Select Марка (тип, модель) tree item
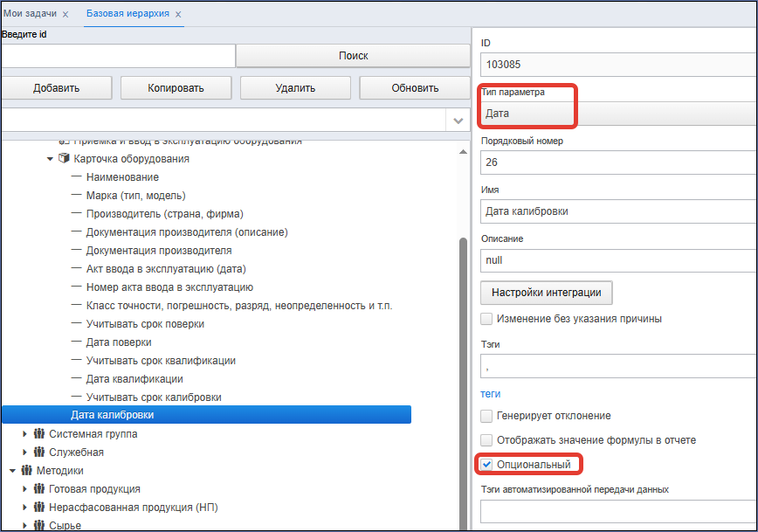 coord(136,196)
